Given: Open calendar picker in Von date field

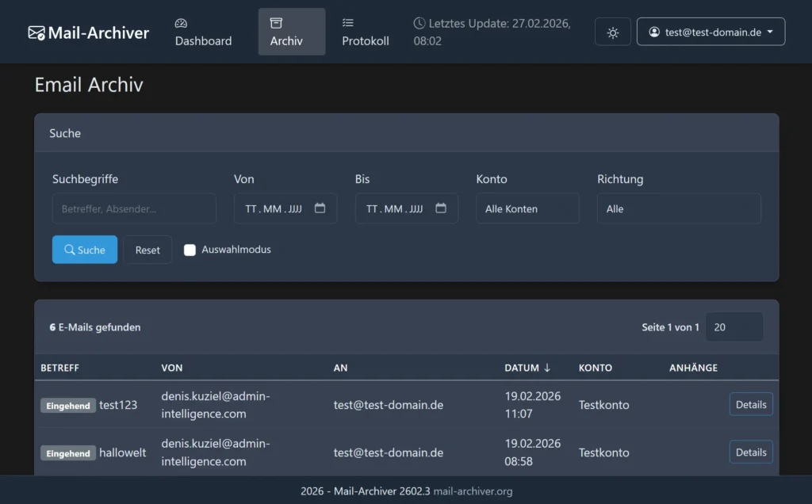Looking at the screenshot, I should coord(320,208).
